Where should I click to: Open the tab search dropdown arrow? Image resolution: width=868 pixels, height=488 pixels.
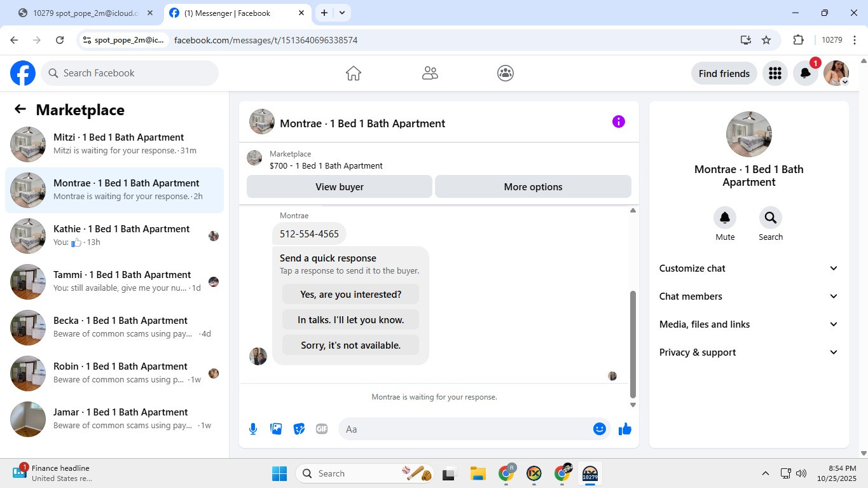click(342, 13)
